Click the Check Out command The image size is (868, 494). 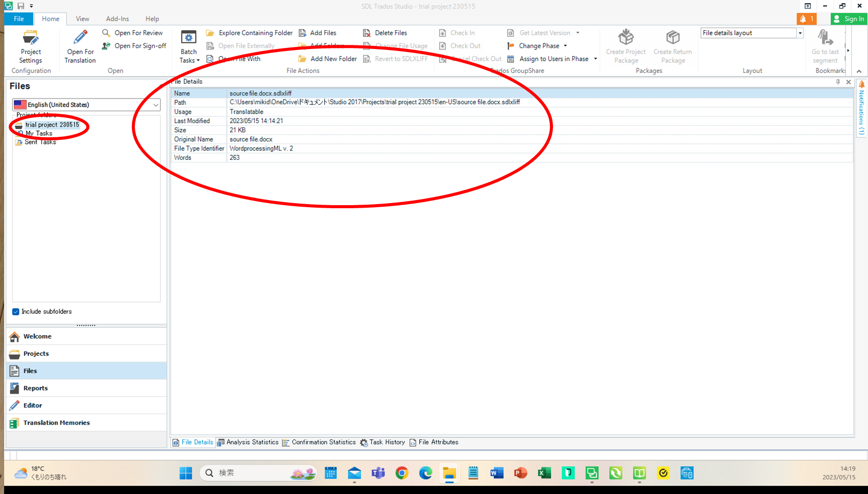point(460,46)
